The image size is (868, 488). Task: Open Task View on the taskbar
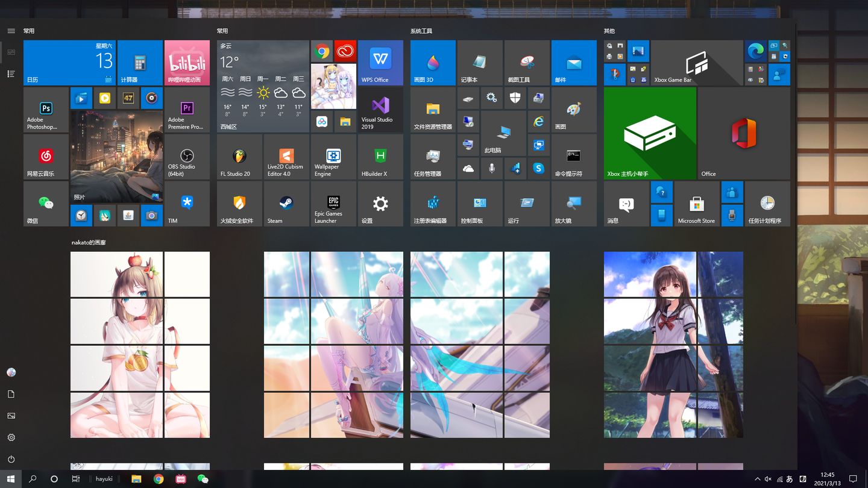point(76,479)
